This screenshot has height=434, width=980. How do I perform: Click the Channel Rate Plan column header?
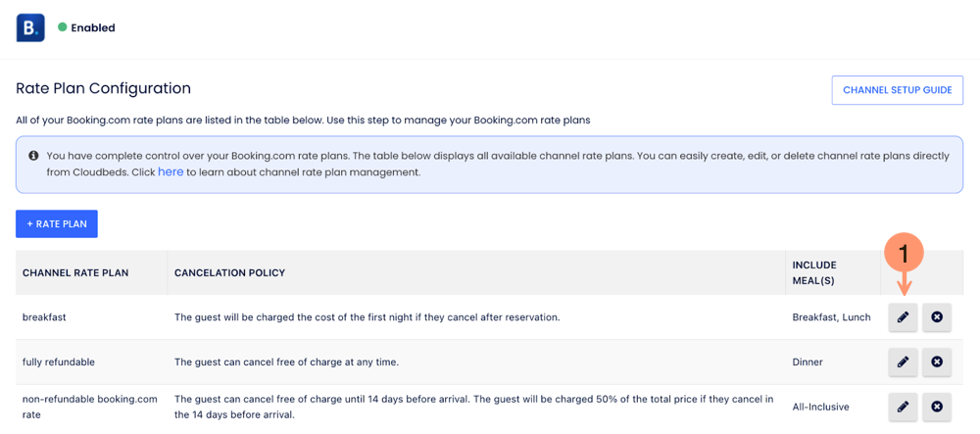[x=75, y=272]
